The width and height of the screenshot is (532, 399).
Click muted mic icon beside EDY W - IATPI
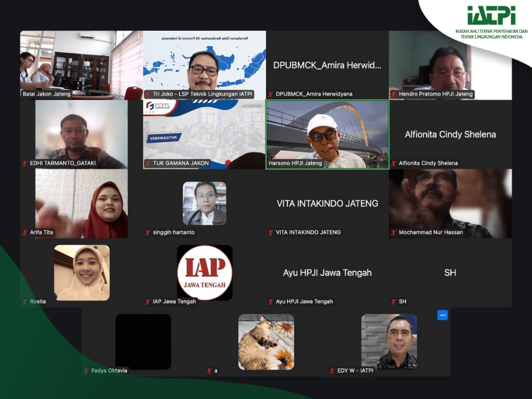(332, 371)
